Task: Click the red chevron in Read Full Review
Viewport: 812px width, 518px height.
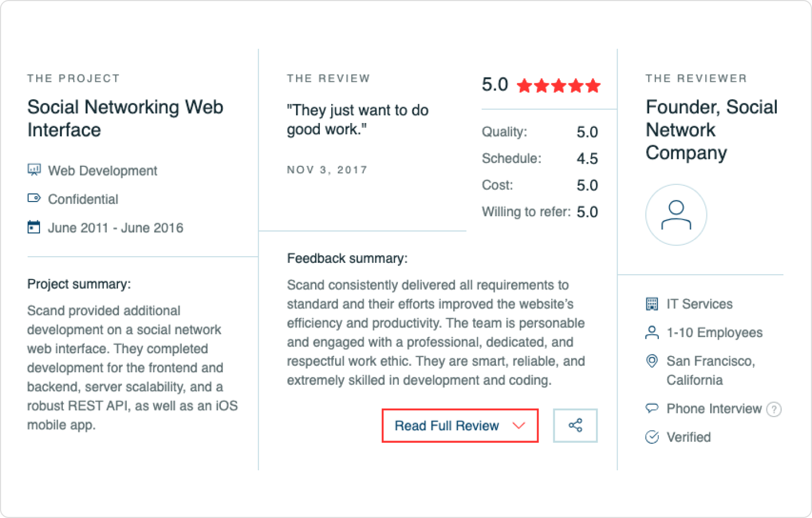Action: (x=519, y=426)
